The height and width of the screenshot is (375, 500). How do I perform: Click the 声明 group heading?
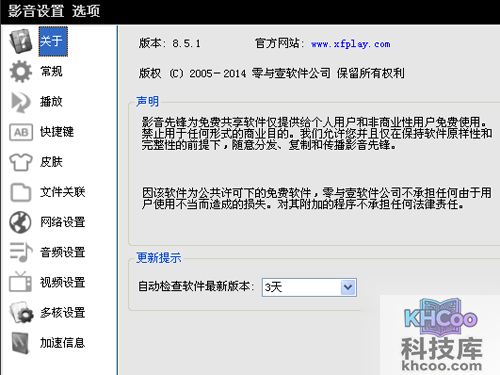(x=147, y=101)
